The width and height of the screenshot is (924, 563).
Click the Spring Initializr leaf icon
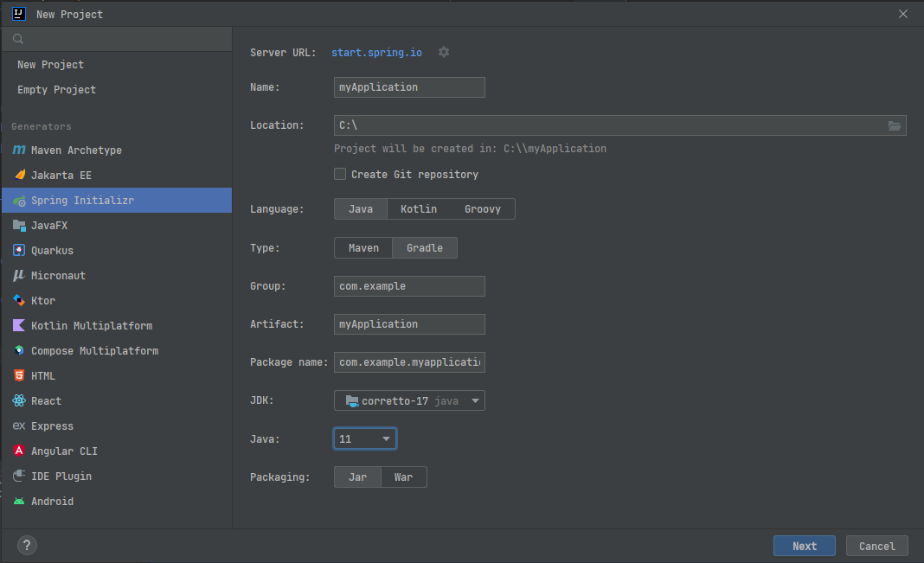pyautogui.click(x=19, y=201)
